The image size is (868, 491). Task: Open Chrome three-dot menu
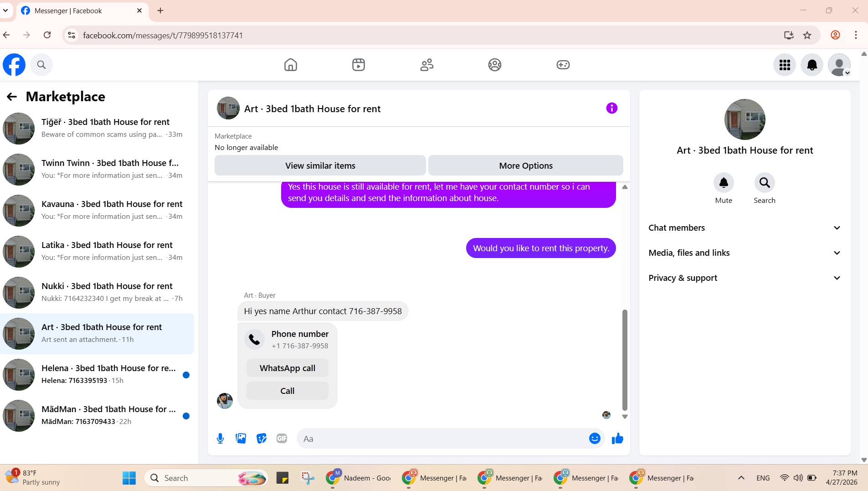point(856,35)
